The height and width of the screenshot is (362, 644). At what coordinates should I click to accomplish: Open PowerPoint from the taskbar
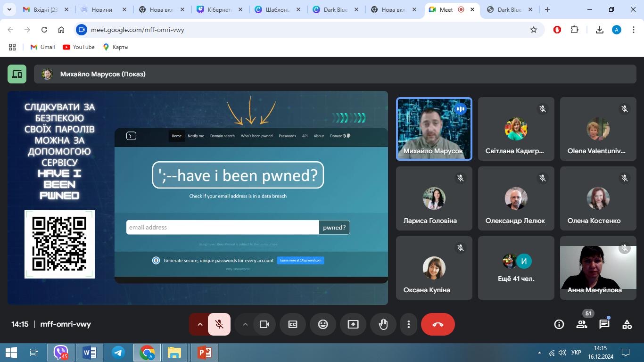click(204, 353)
